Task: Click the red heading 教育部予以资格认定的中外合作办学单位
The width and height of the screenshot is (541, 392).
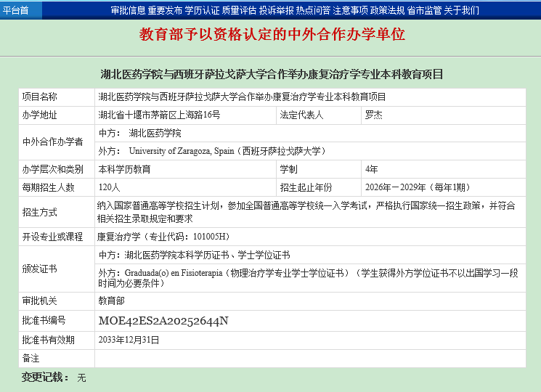Action: pos(272,34)
